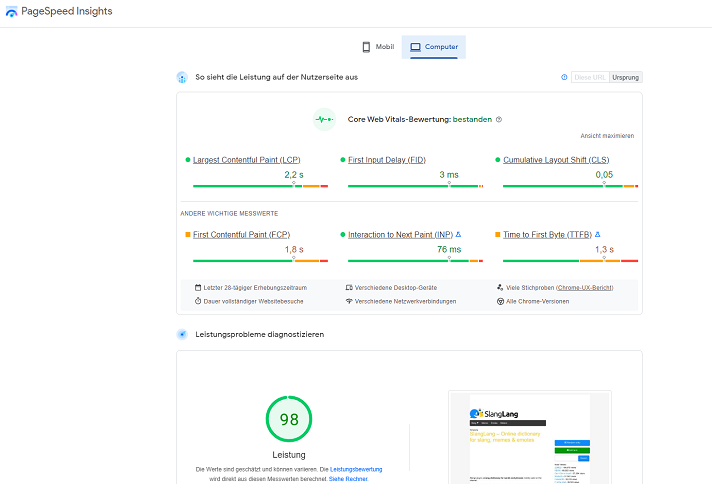Click the wifi icon by Verschiedene Netzwerkverbindungen

pyautogui.click(x=349, y=301)
